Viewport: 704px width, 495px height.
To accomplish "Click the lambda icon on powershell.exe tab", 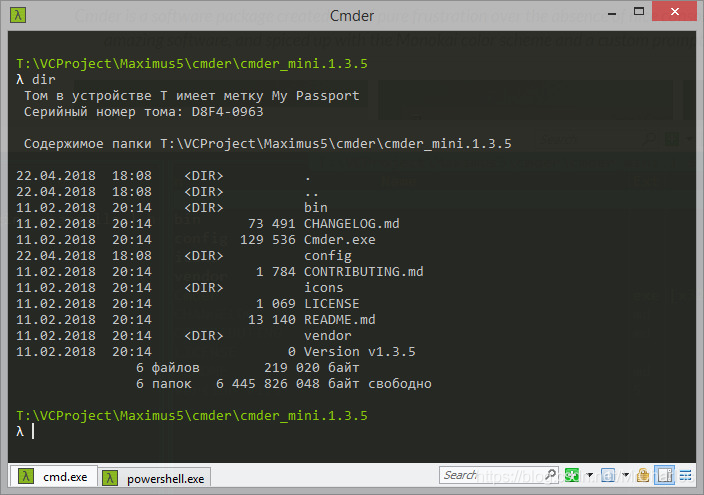I will (110, 478).
